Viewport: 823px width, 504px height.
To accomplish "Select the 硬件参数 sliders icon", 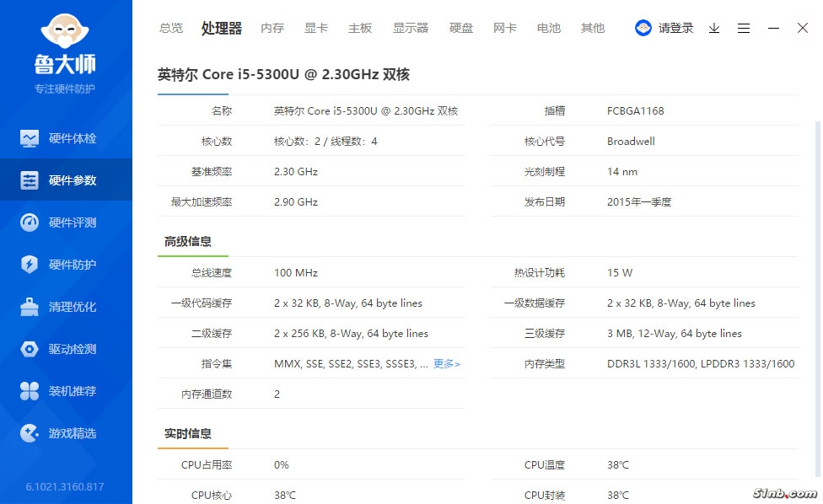I will pos(30,180).
